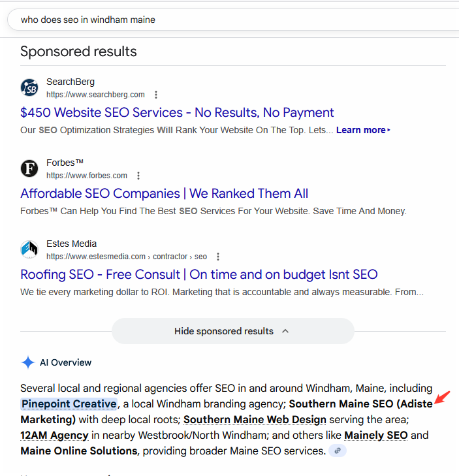Click the Maine Online Solutions link

79,451
